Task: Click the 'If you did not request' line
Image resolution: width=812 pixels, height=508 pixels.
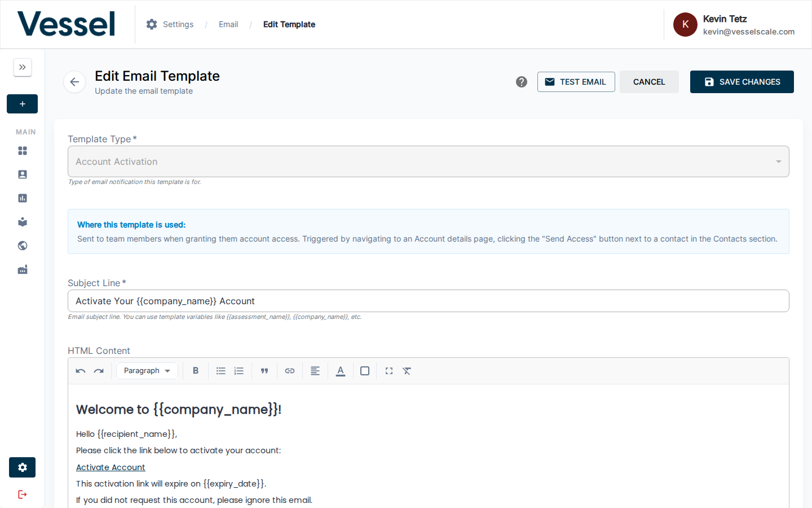Action: (x=194, y=500)
